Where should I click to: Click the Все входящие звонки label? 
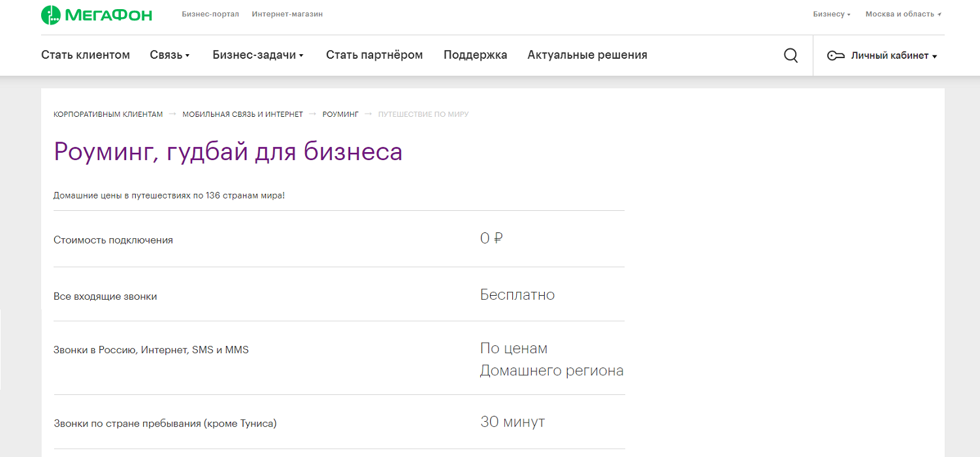point(105,296)
